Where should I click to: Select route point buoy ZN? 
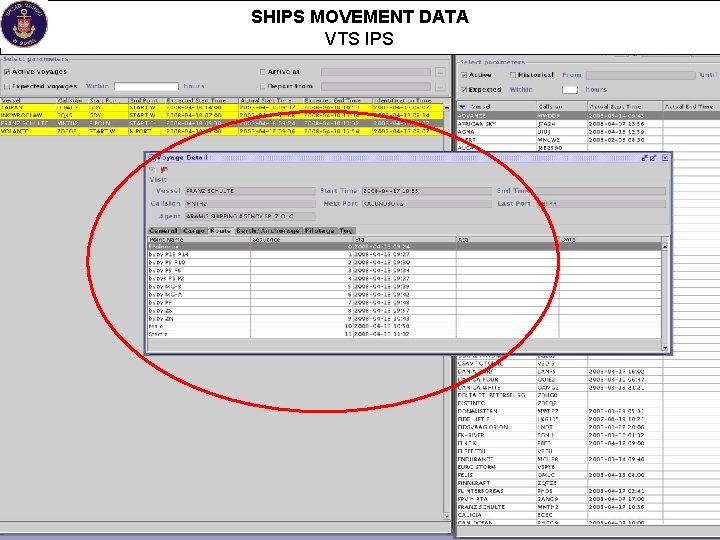click(405, 319)
